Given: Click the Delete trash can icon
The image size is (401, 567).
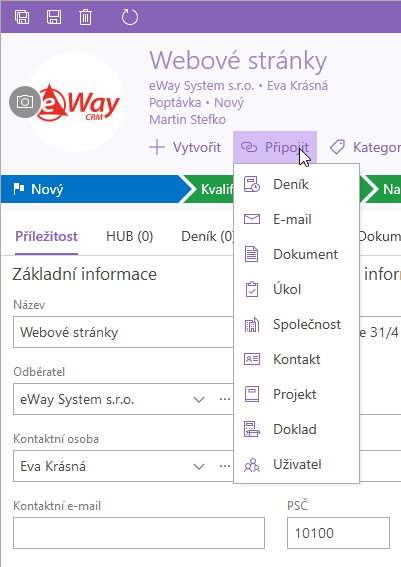Looking at the screenshot, I should tap(85, 17).
